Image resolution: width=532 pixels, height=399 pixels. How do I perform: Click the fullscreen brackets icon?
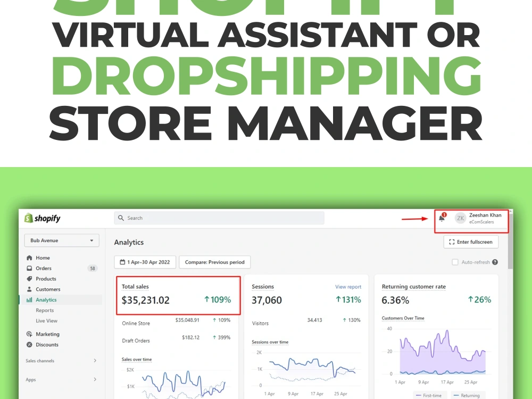[x=452, y=242]
